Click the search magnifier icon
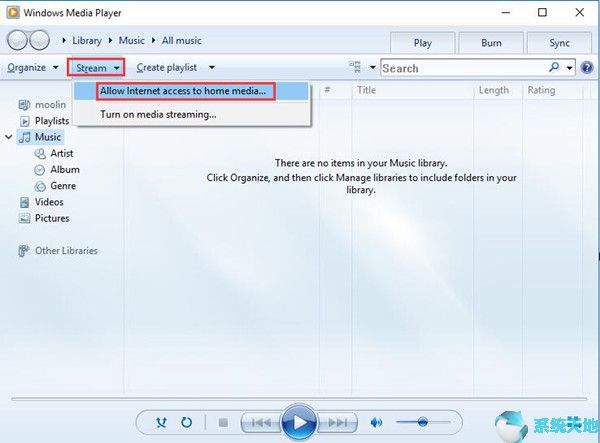Image resolution: width=600 pixels, height=443 pixels. tap(553, 67)
